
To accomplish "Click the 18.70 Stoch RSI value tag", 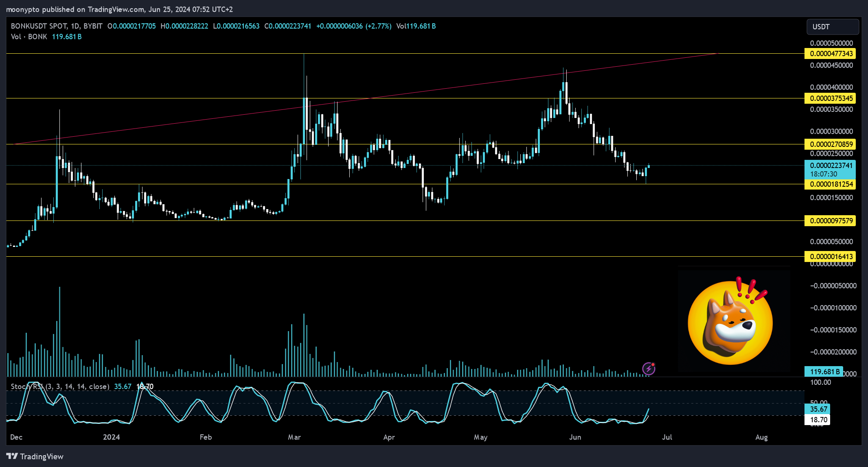I will pyautogui.click(x=818, y=420).
